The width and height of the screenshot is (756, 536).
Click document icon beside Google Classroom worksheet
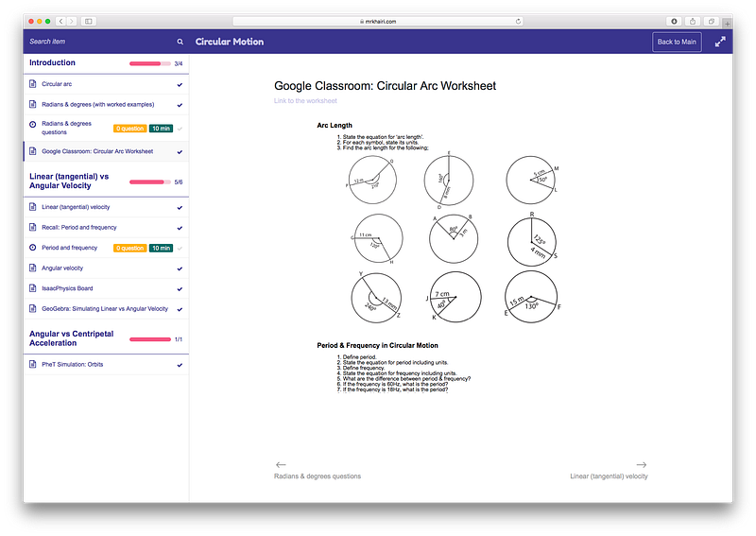pos(33,151)
